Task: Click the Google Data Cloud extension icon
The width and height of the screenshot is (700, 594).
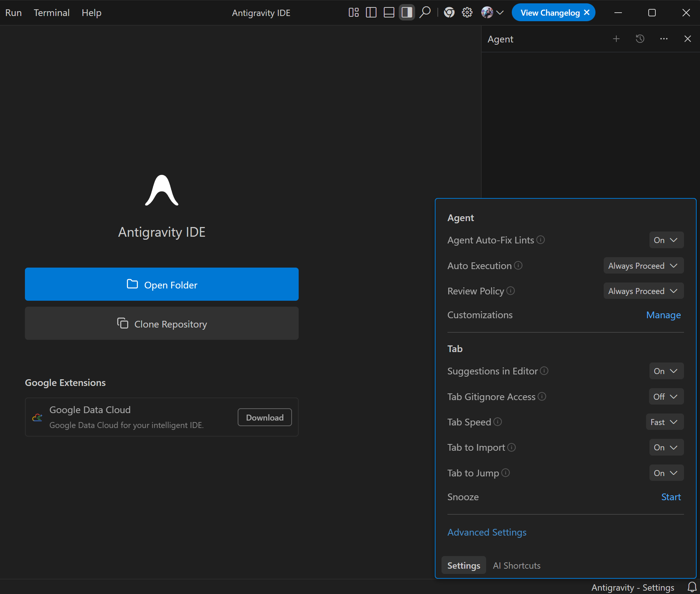Action: [x=37, y=417]
